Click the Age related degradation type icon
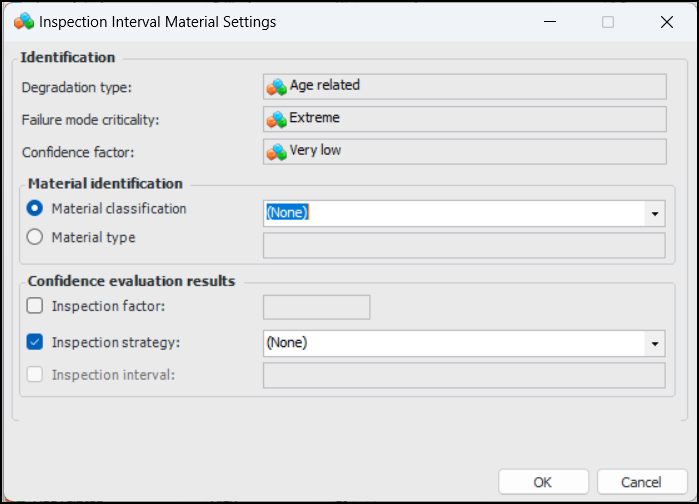699x504 pixels. [x=276, y=86]
